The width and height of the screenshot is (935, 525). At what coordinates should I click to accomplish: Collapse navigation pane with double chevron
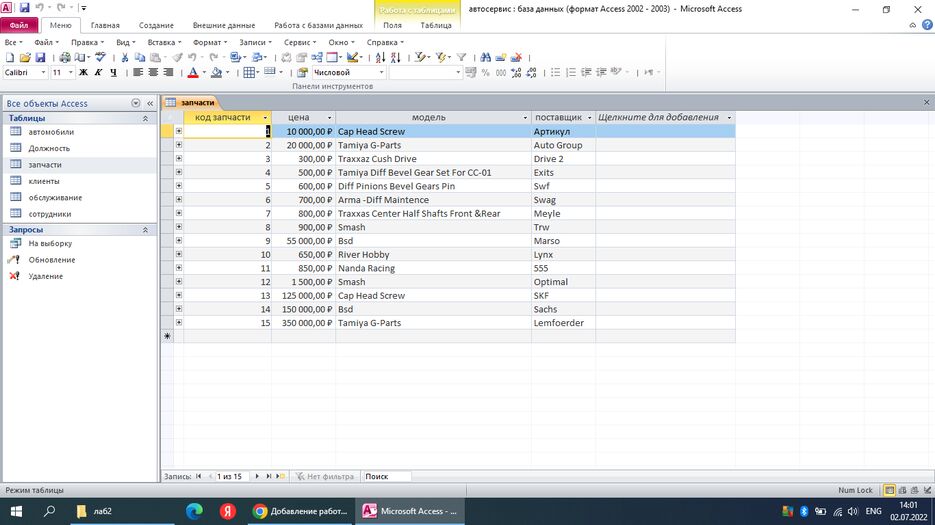click(150, 103)
